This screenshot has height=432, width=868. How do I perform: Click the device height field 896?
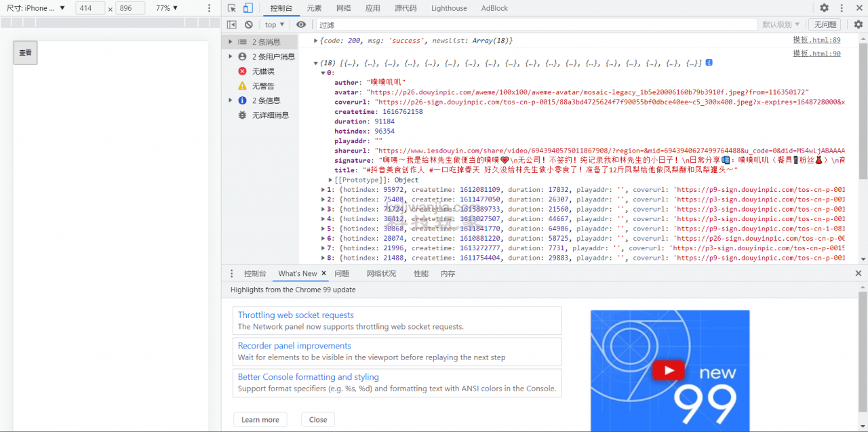click(130, 8)
